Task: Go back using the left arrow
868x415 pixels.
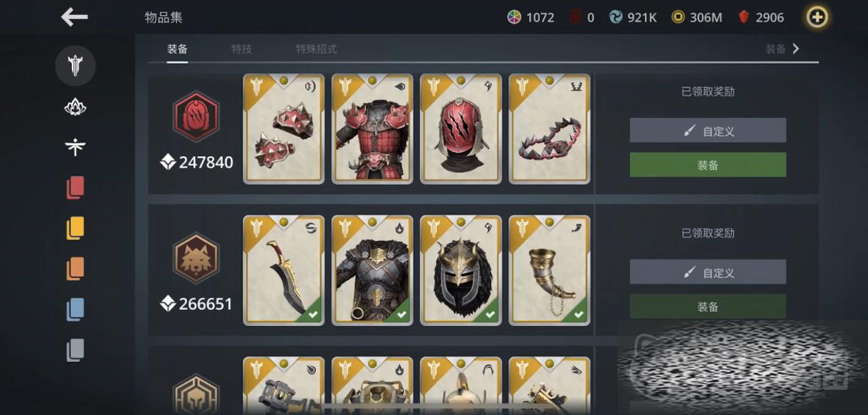Action: tap(74, 17)
